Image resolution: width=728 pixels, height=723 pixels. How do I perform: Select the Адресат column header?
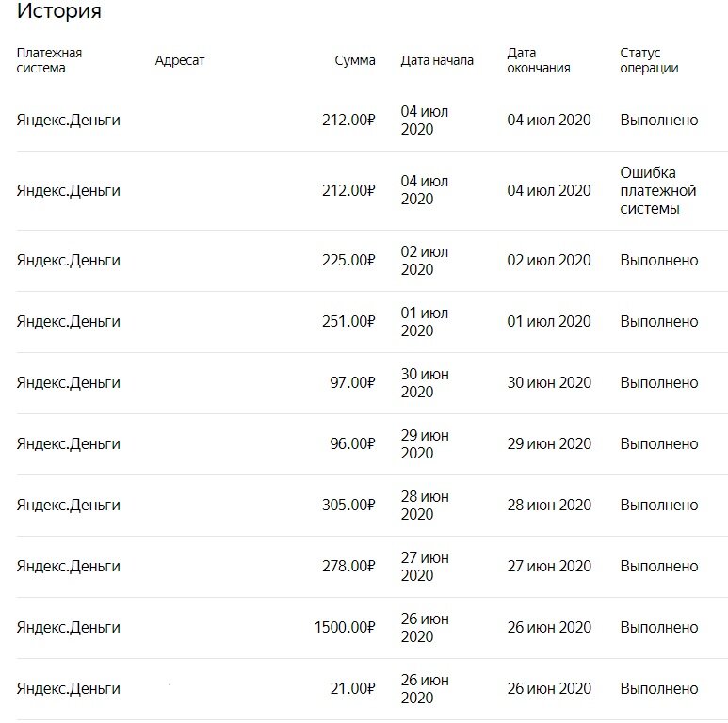coord(180,60)
